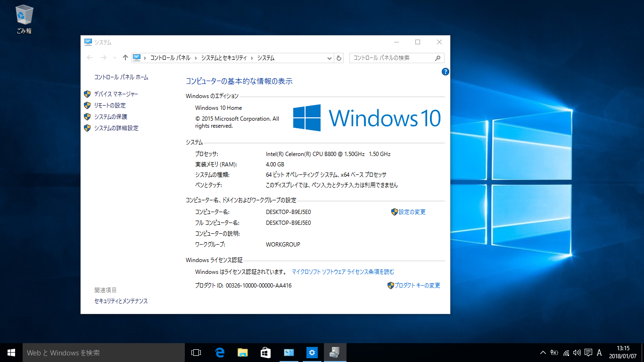Open recent locations dropdown next to forward arrow
644x362 pixels.
coord(115,58)
